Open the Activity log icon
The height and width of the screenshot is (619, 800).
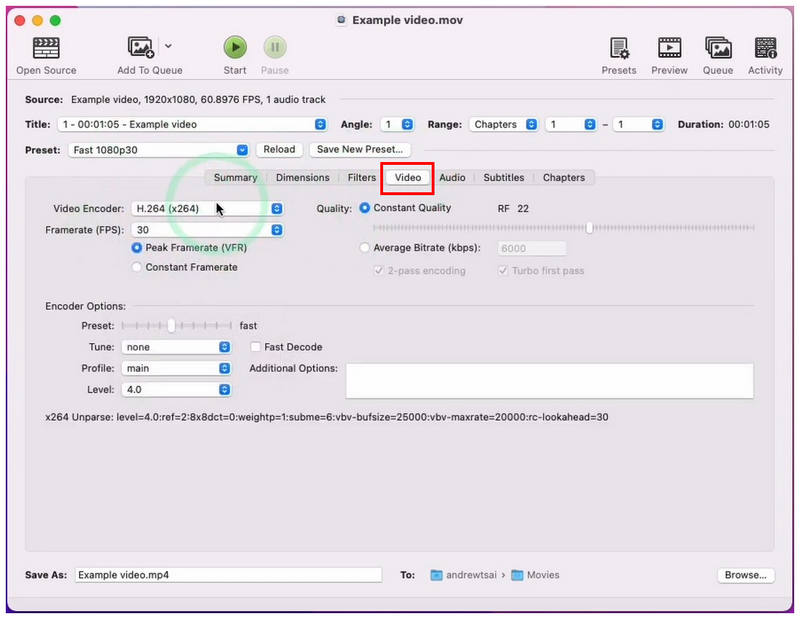tap(765, 48)
